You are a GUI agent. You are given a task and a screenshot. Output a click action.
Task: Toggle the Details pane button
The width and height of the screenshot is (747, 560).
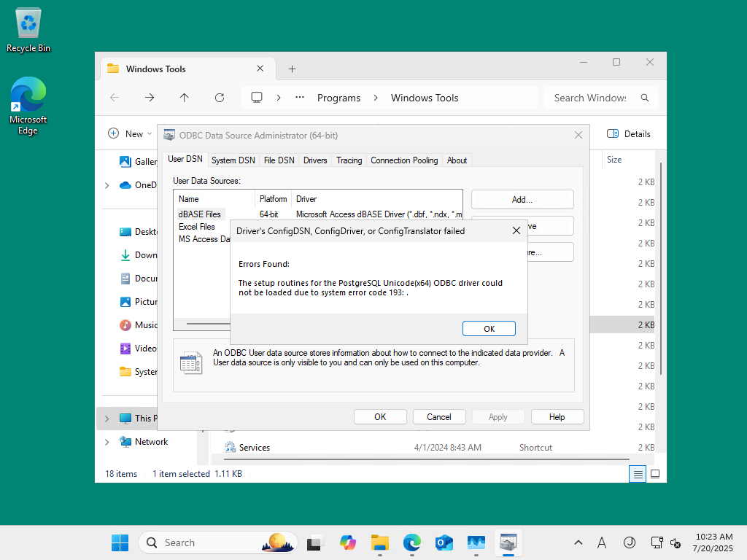(x=629, y=134)
